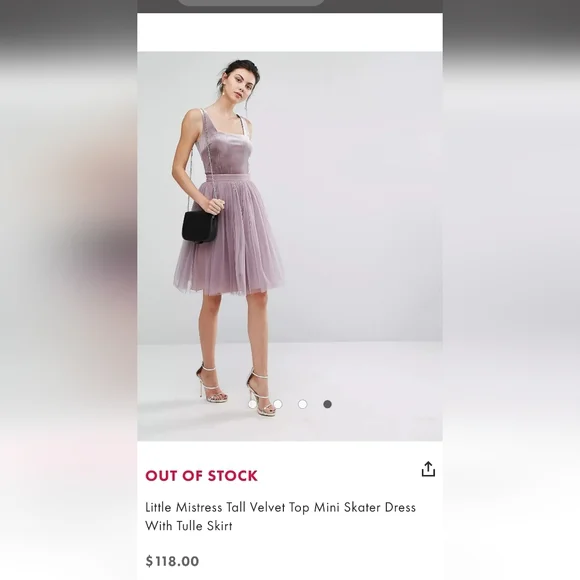Click the blurred background left of the page
The height and width of the screenshot is (580, 580).
[x=68, y=290]
